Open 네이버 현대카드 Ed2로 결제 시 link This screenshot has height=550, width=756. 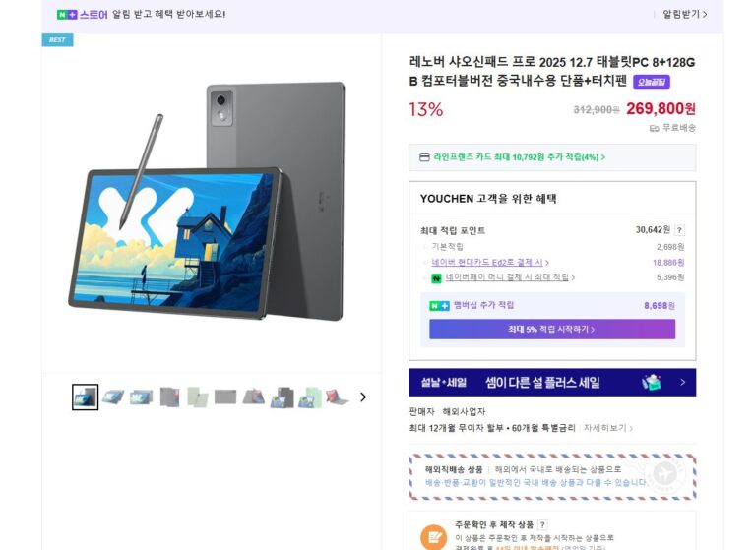[x=490, y=263]
